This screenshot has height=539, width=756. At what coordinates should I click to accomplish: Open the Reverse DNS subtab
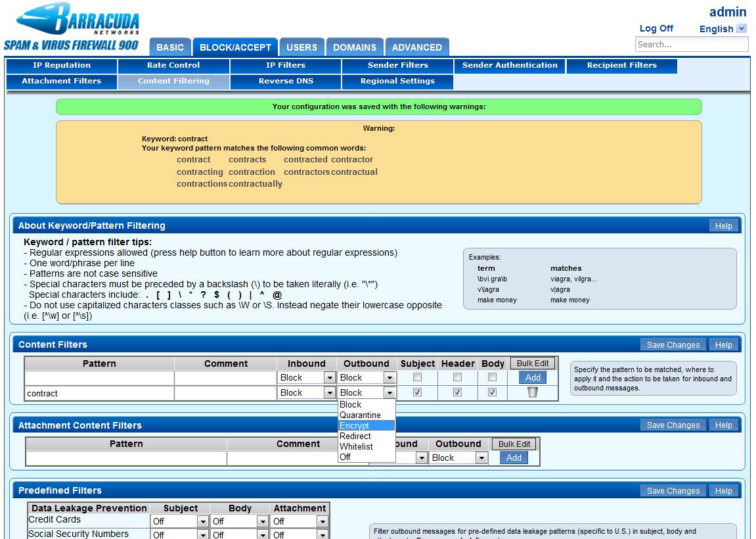(x=286, y=82)
